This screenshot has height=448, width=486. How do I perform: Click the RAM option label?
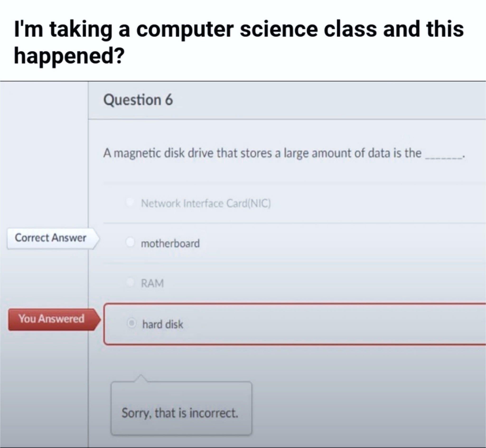[x=152, y=283]
